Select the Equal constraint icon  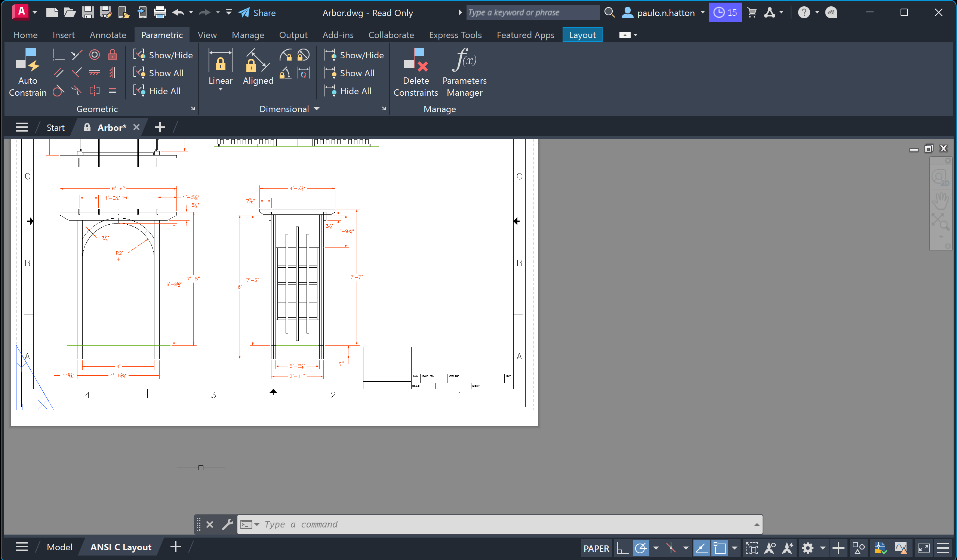pos(113,91)
